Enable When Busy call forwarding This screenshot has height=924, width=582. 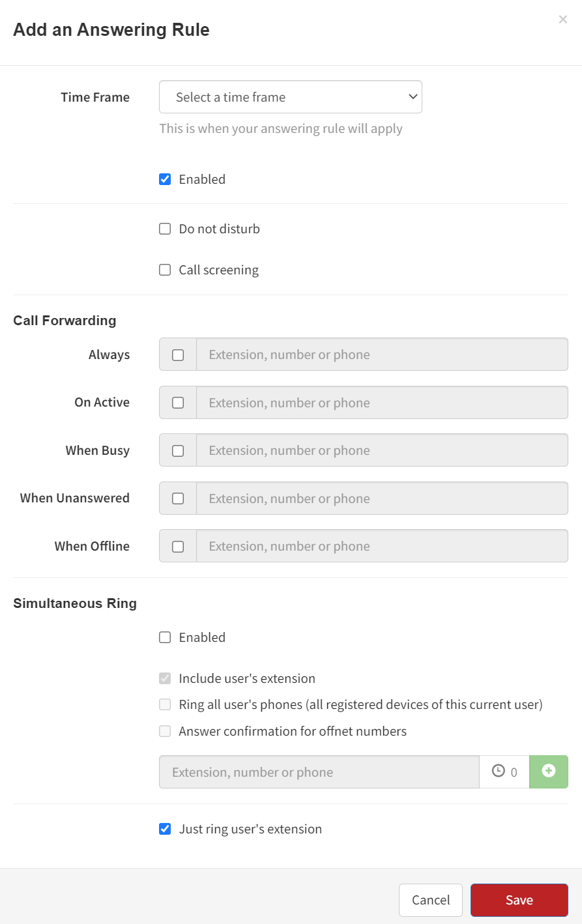click(x=178, y=451)
